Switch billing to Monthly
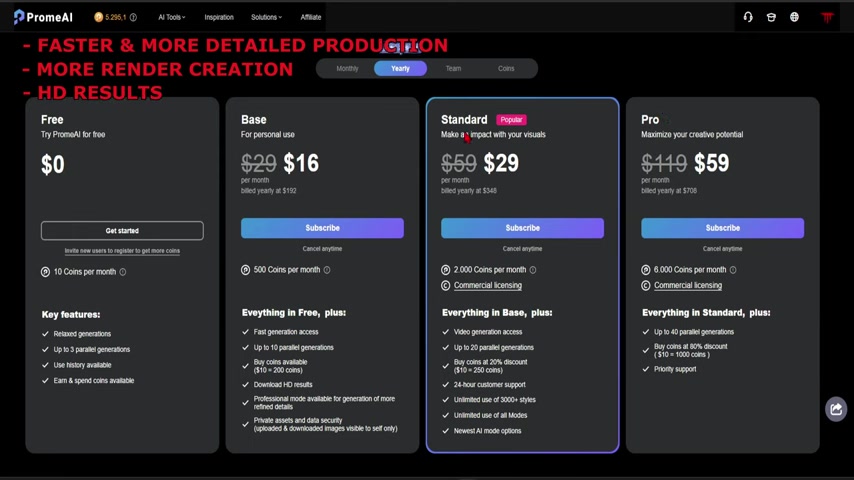The image size is (854, 480). (347, 69)
